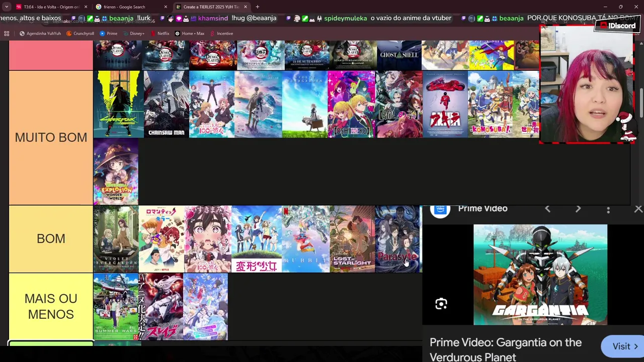Open the tab search dropdown arrow

[x=6, y=7]
